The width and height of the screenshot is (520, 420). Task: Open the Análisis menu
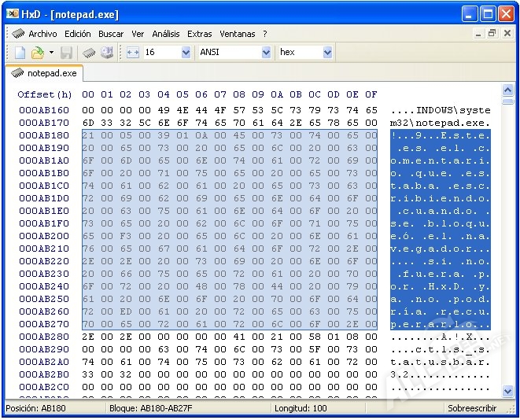[x=166, y=34]
